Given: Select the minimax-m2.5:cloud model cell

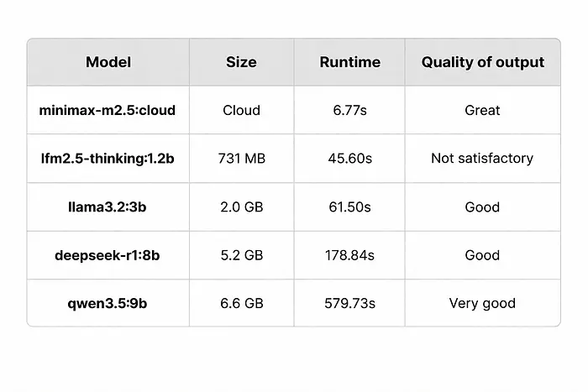Looking at the screenshot, I should tap(108, 110).
